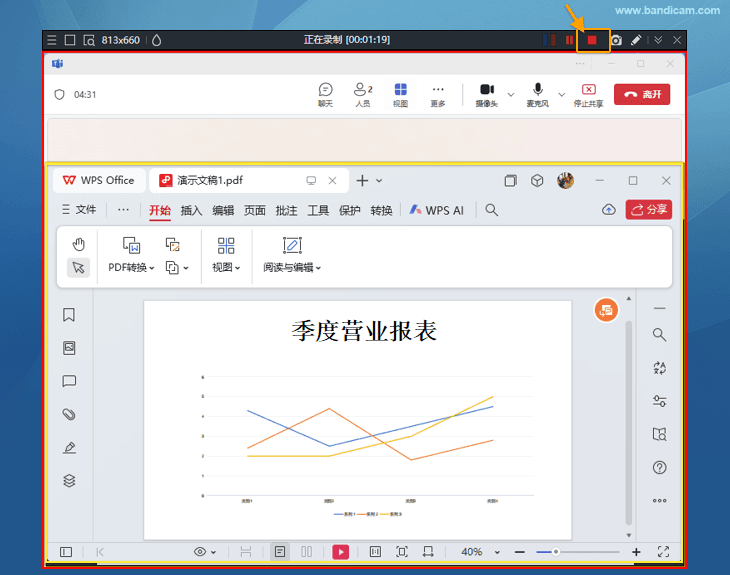Viewport: 730px width, 575px height.
Task: Open Chat panel in Teams meeting
Action: (325, 95)
